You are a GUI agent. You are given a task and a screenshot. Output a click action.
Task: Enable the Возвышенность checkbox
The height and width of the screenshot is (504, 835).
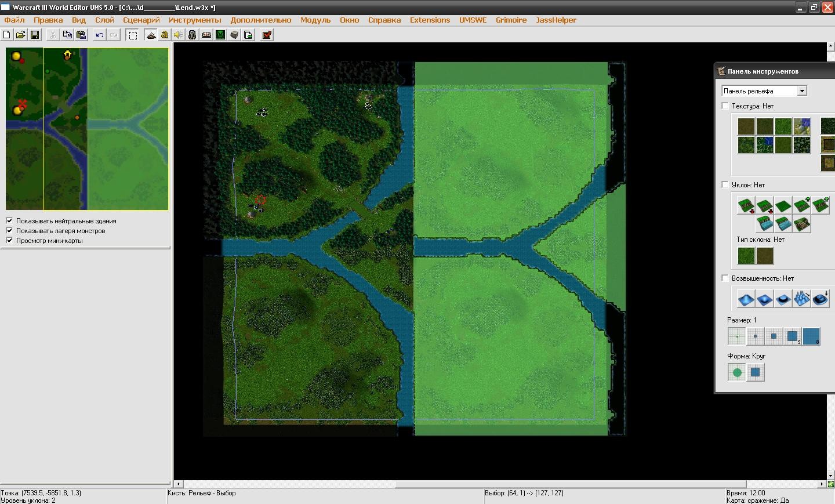(x=725, y=278)
